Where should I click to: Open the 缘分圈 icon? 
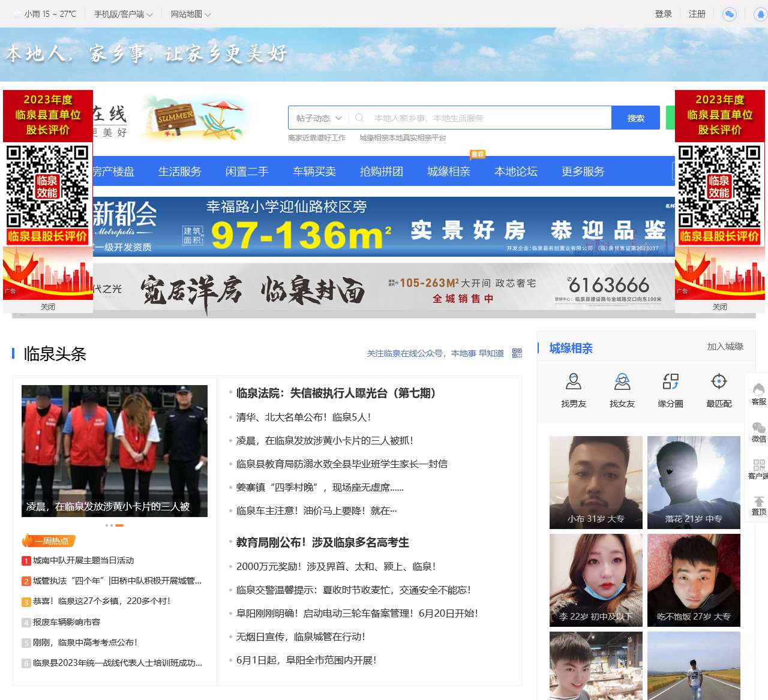[671, 381]
